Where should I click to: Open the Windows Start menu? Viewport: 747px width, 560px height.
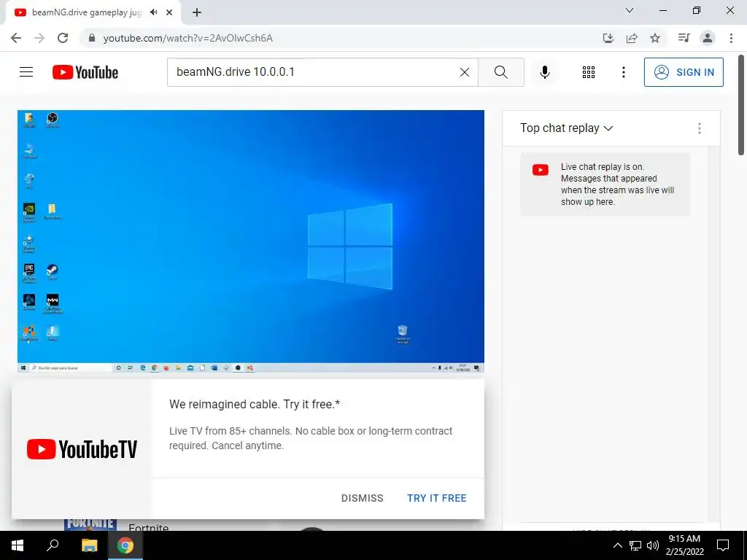pyautogui.click(x=18, y=545)
